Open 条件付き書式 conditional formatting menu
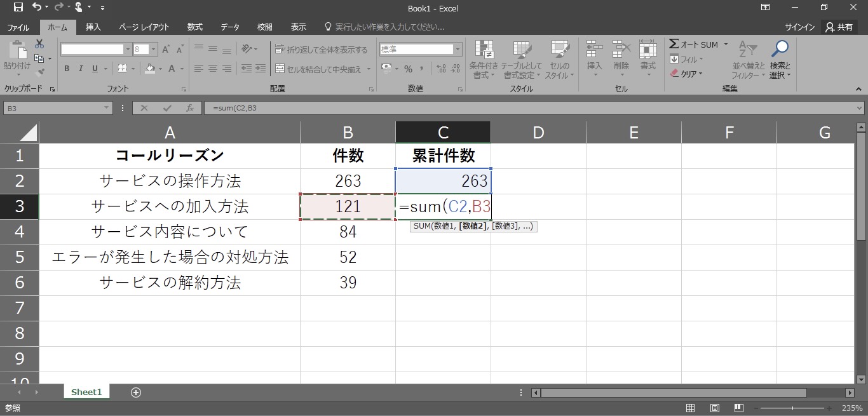This screenshot has height=416, width=868. 484,59
